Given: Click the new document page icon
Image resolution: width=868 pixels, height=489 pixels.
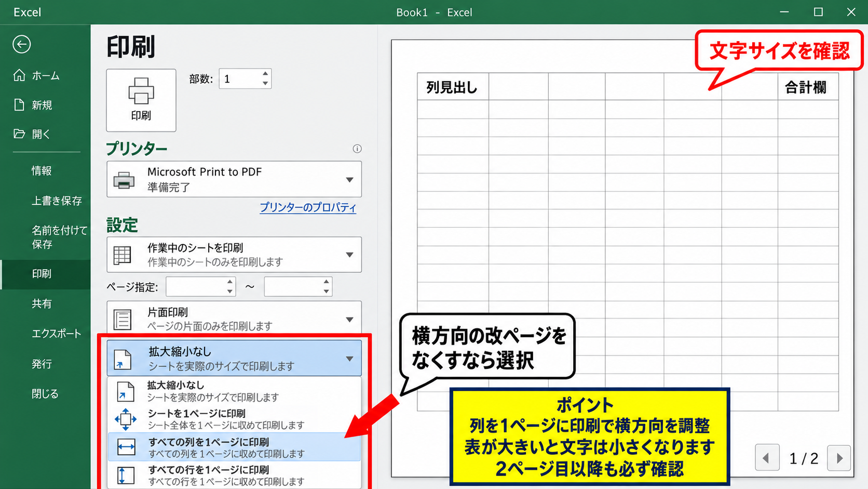Looking at the screenshot, I should click(x=19, y=105).
